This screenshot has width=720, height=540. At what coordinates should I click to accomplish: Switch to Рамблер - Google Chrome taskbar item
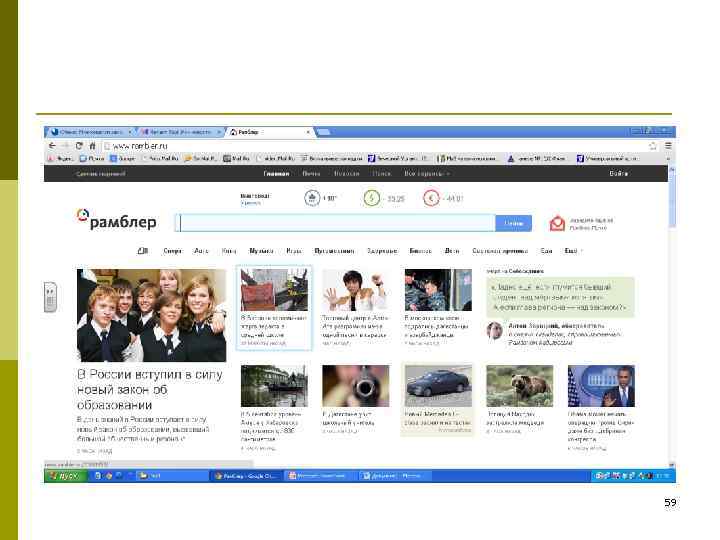246,476
